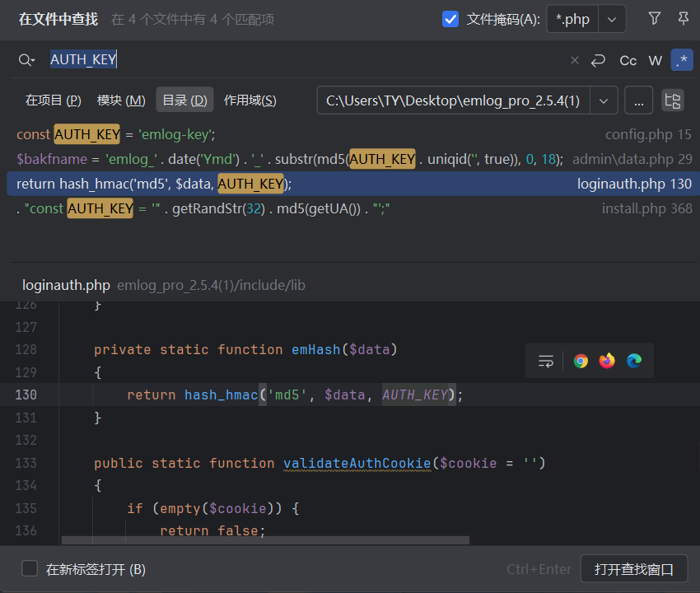The width and height of the screenshot is (700, 593).
Task: Edit the *.php file mask field
Action: coord(572,19)
